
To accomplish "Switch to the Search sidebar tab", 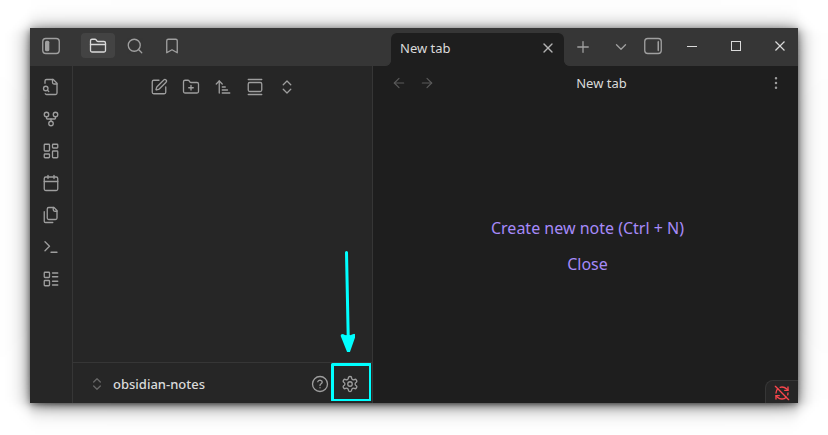I will tap(135, 46).
